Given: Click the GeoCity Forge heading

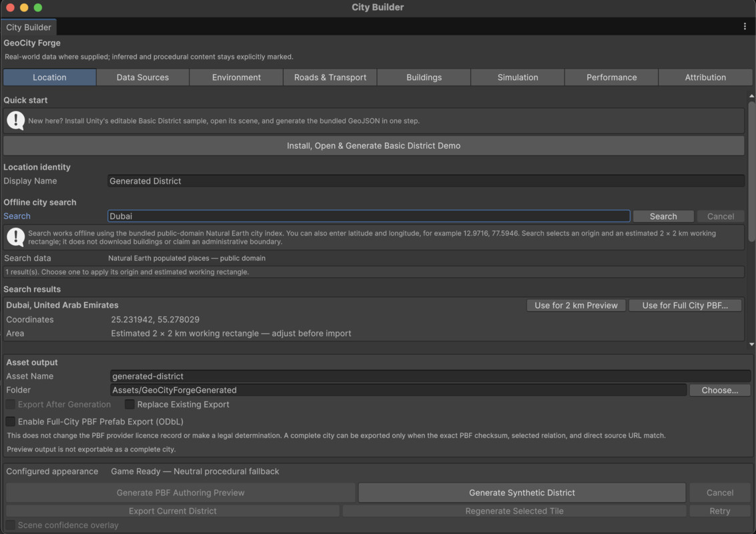Looking at the screenshot, I should coord(32,43).
